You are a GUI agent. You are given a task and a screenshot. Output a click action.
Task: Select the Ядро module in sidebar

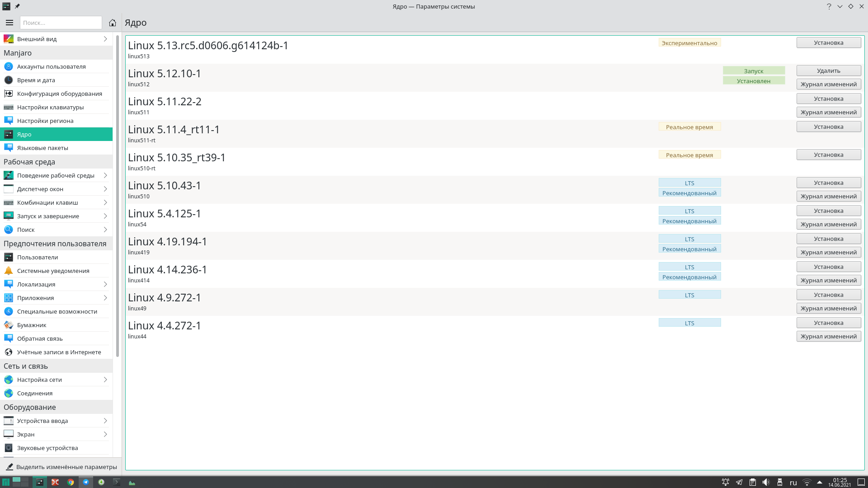[56, 134]
